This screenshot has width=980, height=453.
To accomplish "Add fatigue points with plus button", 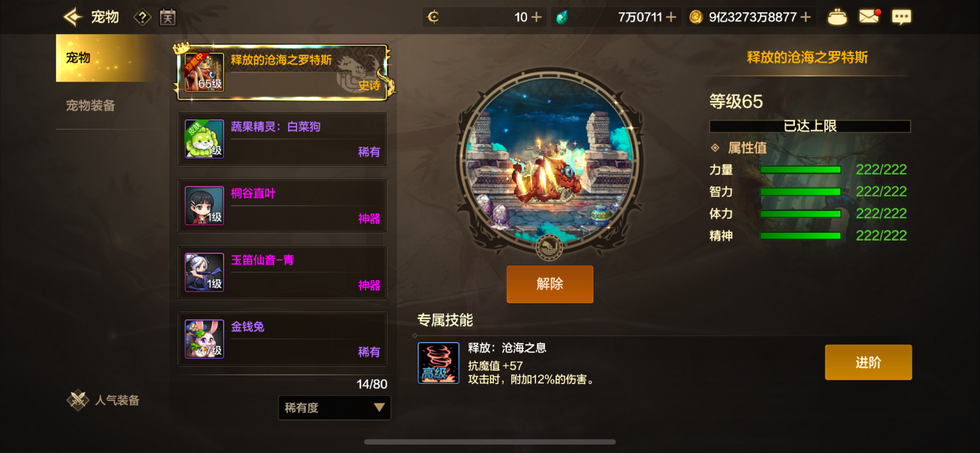I will tap(537, 17).
